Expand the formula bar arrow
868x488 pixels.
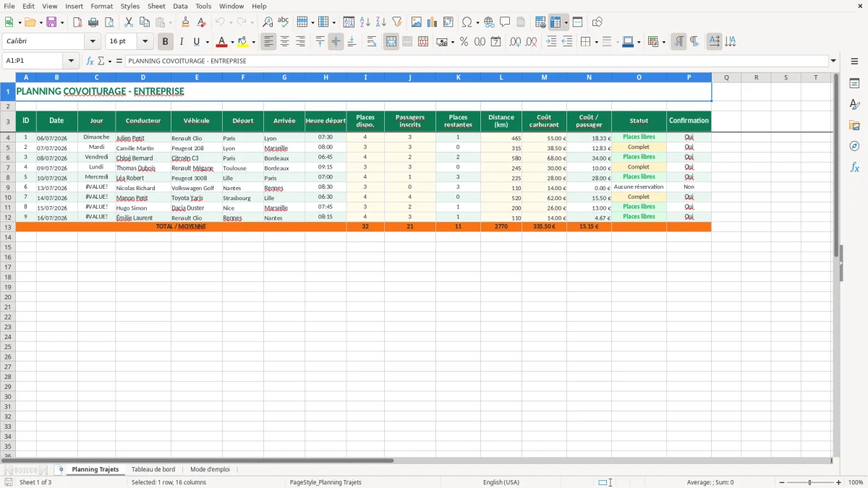click(x=833, y=61)
